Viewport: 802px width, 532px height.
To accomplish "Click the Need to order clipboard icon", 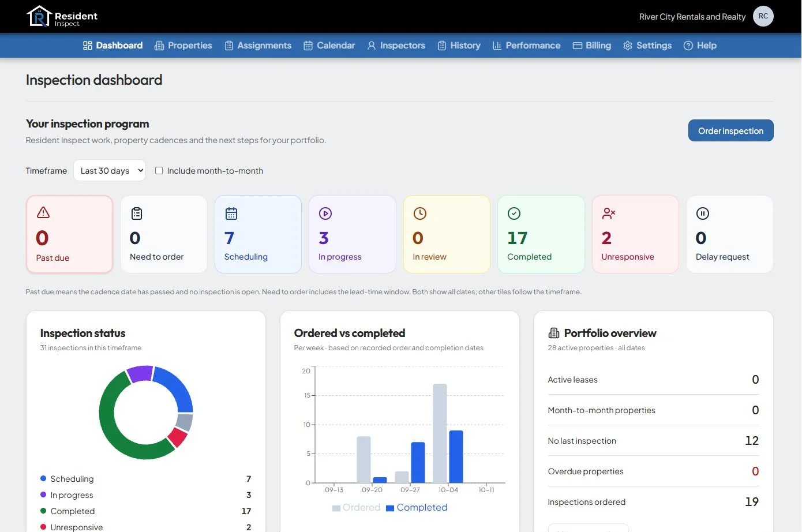I will (x=137, y=213).
